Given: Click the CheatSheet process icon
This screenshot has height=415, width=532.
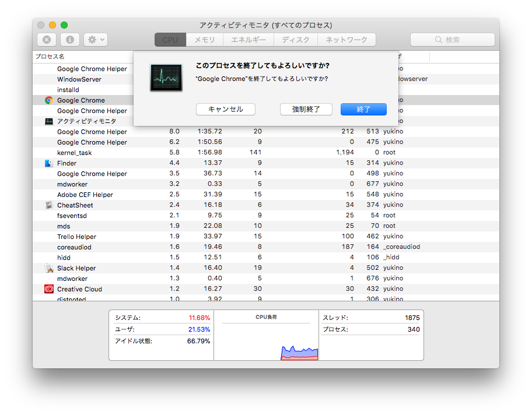Looking at the screenshot, I should click(49, 205).
